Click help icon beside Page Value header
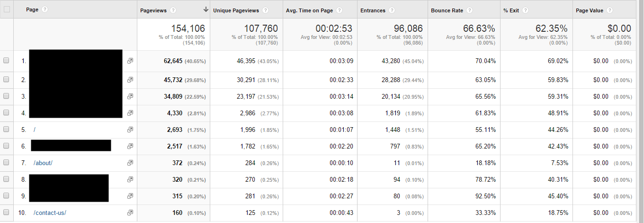The width and height of the screenshot is (644, 223). 609,10
